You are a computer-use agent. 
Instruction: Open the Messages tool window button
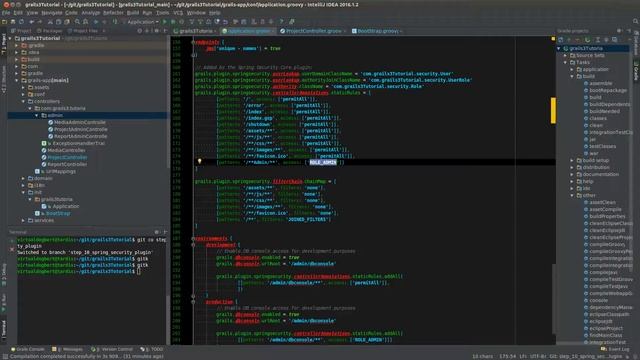click(x=67, y=349)
